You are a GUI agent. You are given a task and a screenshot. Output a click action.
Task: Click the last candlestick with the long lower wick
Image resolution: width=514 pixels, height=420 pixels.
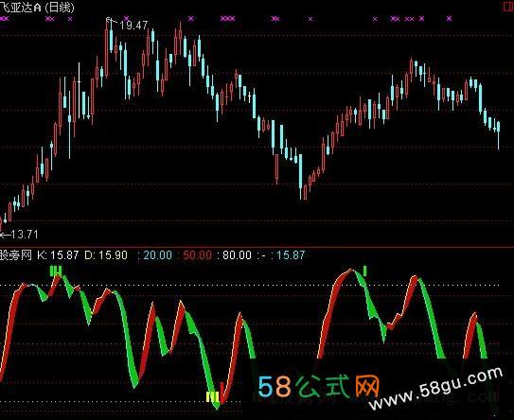click(x=499, y=135)
